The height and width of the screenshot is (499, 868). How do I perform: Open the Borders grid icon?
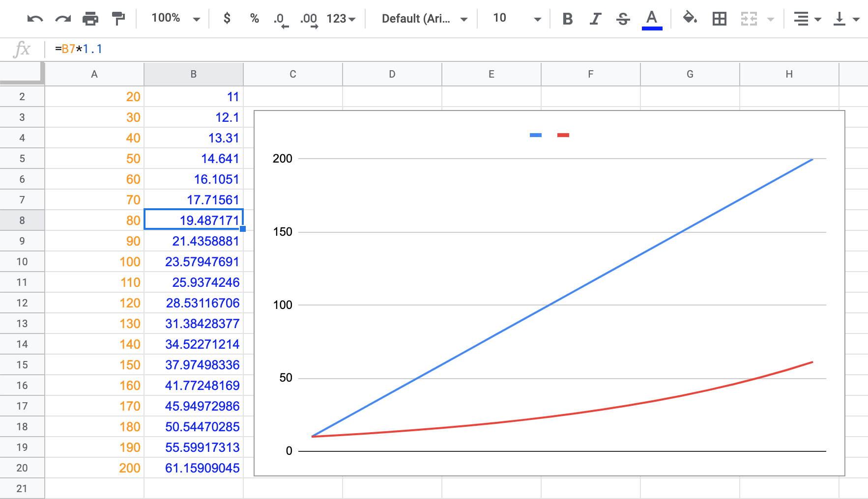click(x=719, y=19)
